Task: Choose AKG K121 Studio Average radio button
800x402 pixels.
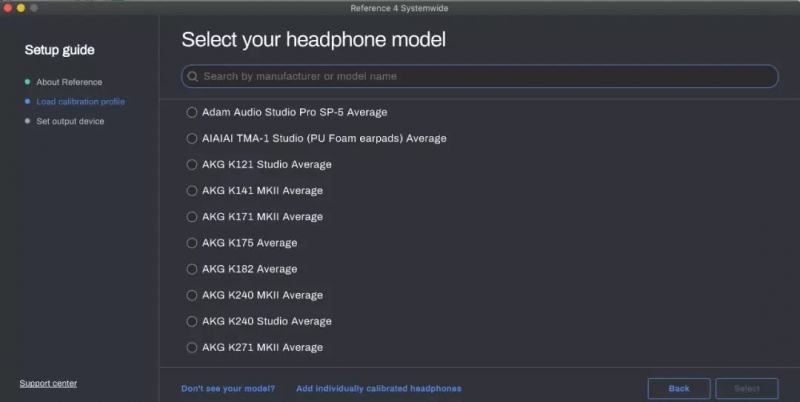Action: 192,164
